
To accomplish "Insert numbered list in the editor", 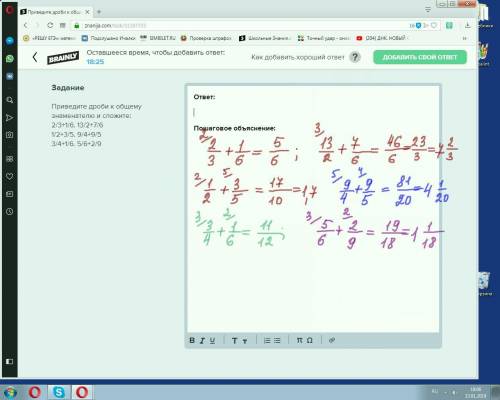I will [267, 340].
